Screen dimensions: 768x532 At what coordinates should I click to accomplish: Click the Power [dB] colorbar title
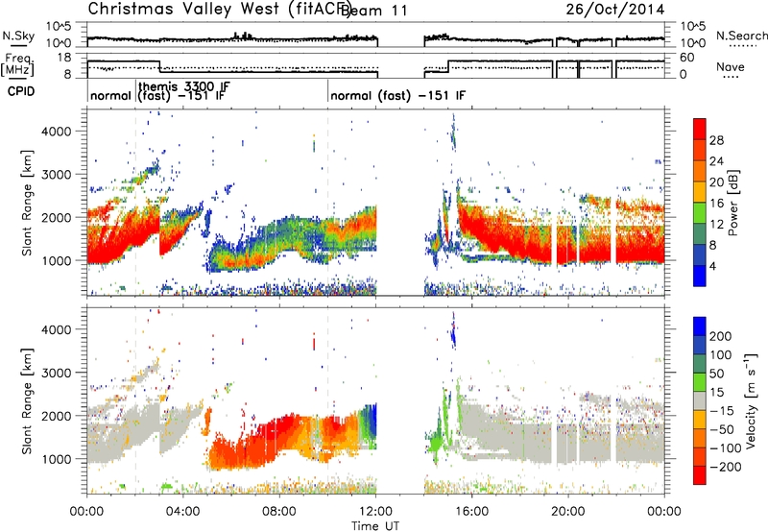point(733,203)
